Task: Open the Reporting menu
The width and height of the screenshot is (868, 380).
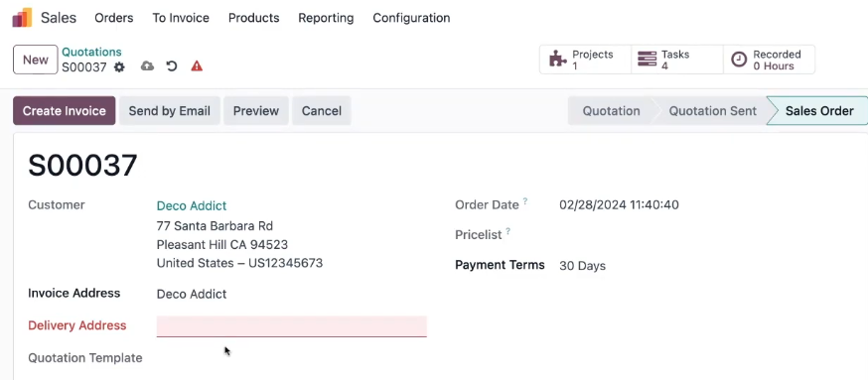Action: point(326,18)
